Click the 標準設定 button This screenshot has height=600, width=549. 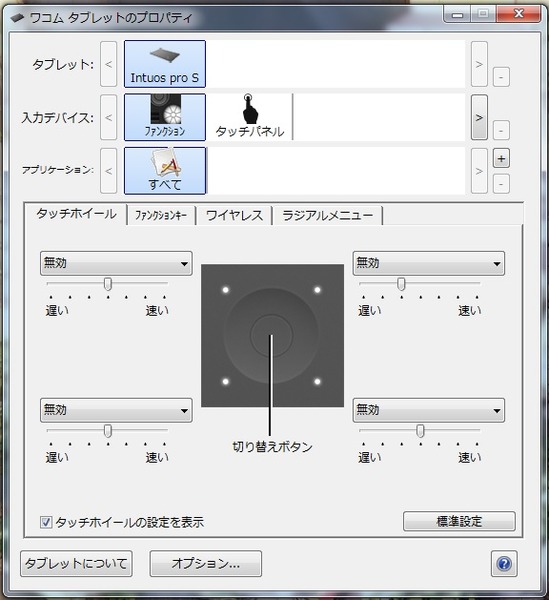coord(459,521)
